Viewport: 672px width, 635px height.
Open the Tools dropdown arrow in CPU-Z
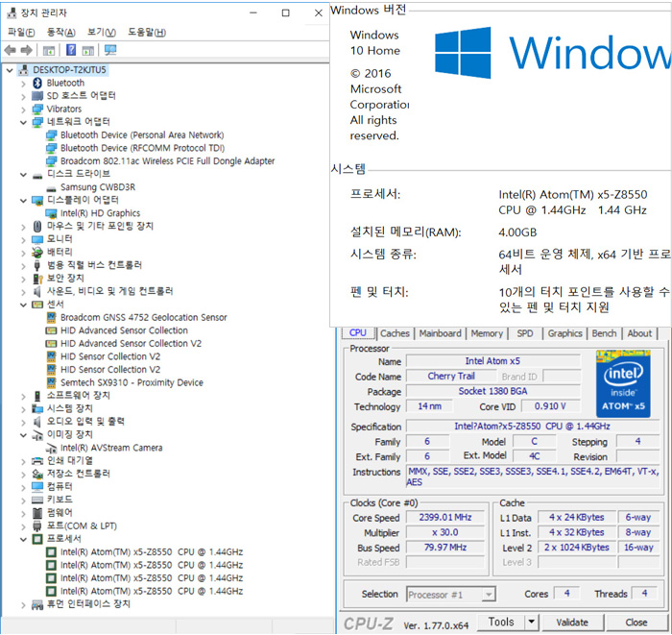click(532, 622)
